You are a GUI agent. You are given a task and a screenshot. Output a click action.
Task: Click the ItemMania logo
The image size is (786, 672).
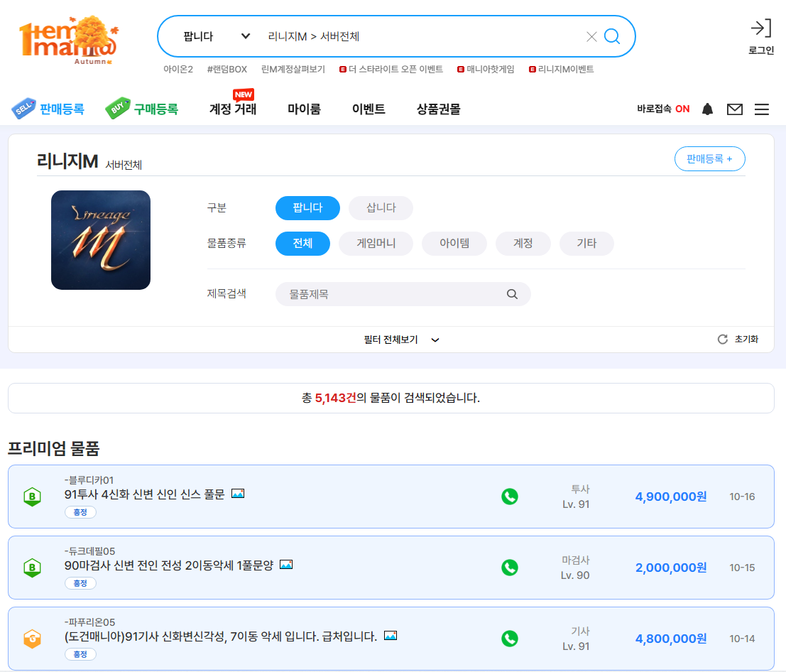click(69, 40)
